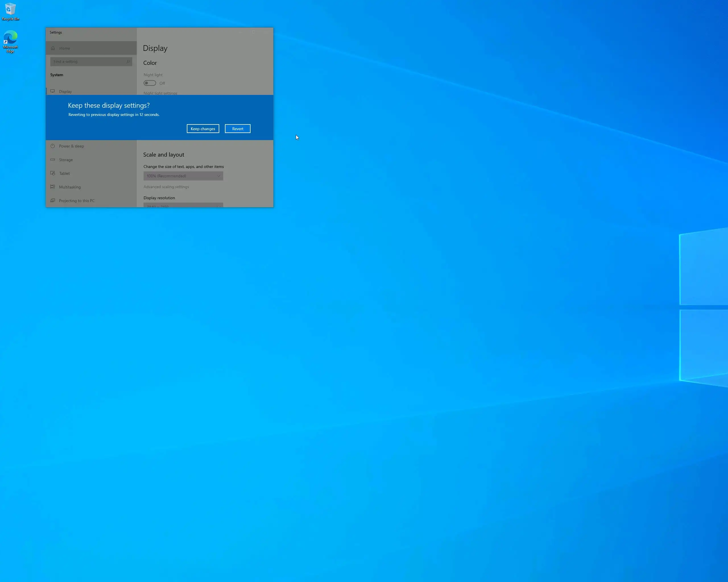Click the Power & sleep icon
The width and height of the screenshot is (728, 582).
(53, 146)
